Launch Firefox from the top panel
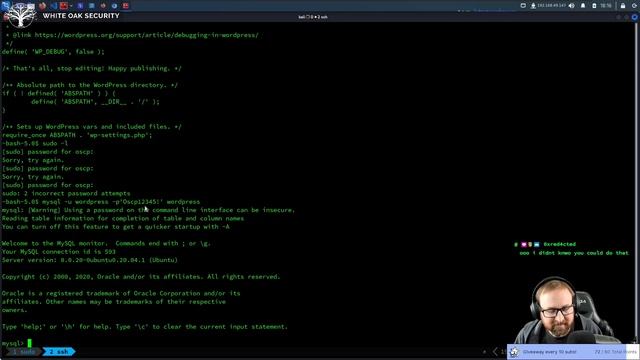 (42, 6)
